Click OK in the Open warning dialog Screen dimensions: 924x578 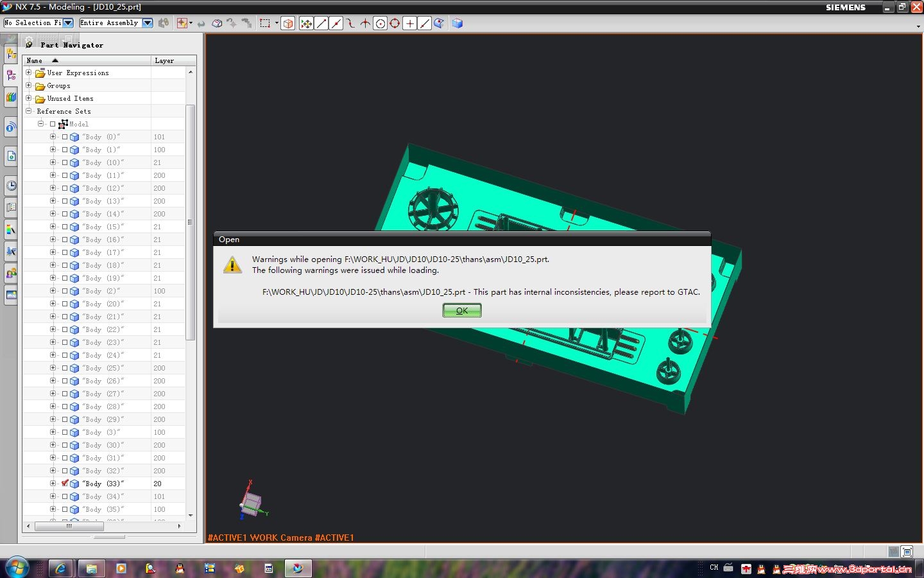(x=462, y=311)
